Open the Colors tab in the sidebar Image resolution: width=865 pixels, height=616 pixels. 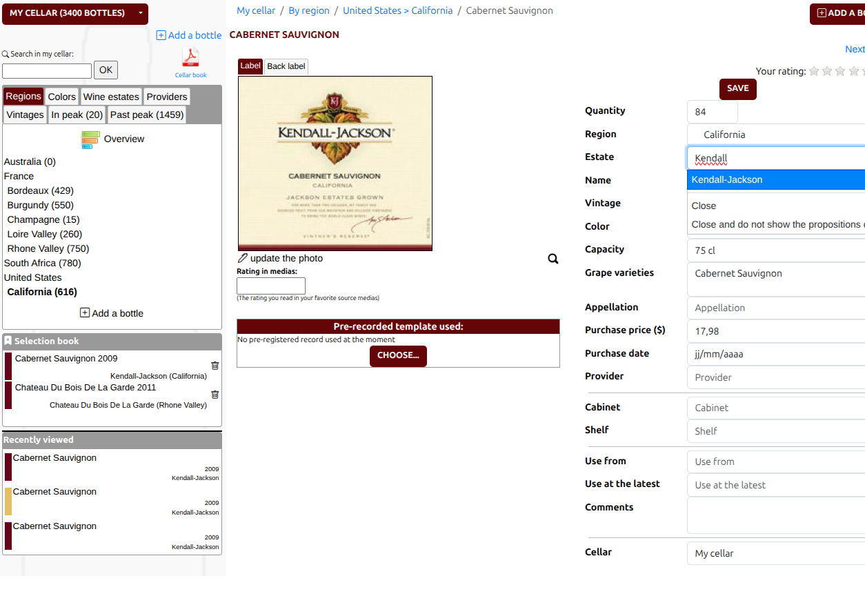click(x=61, y=96)
